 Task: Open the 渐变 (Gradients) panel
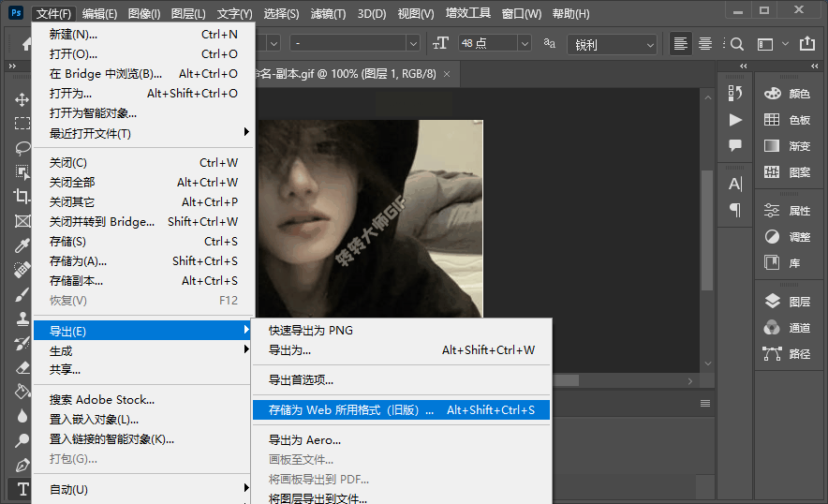[788, 146]
